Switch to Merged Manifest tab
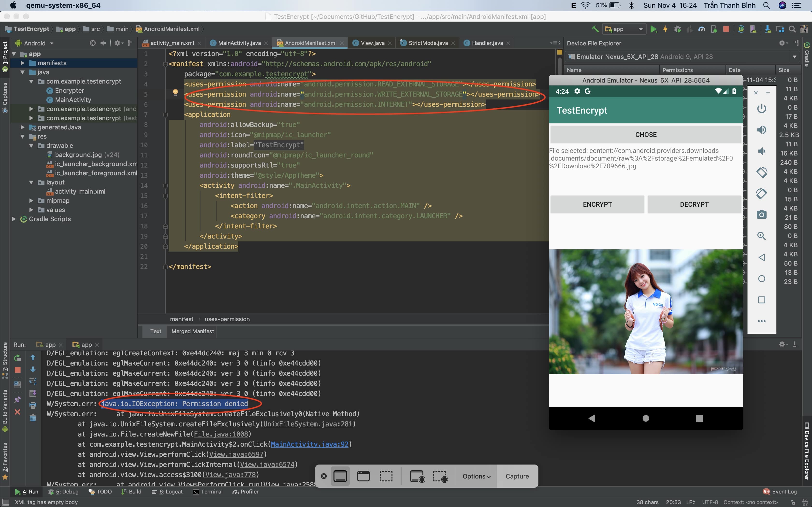 [193, 331]
